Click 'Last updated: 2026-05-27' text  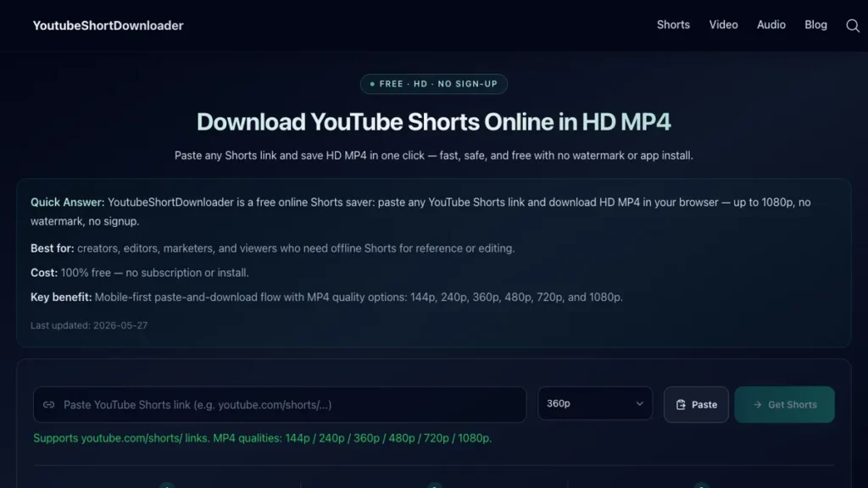pos(89,325)
